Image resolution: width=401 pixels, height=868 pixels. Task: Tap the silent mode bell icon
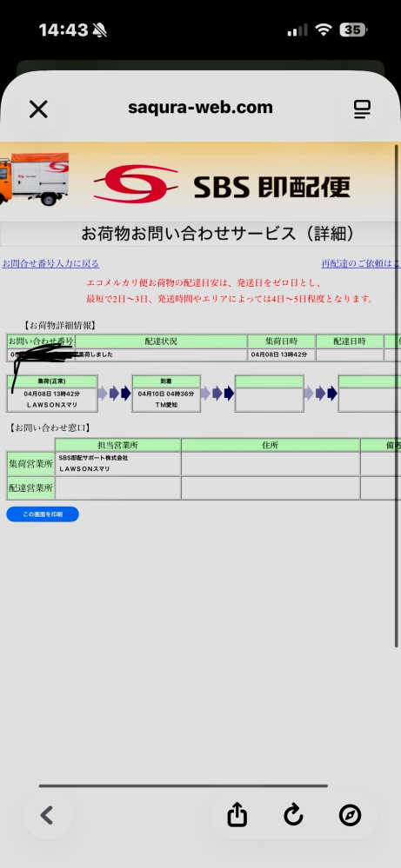[100, 31]
